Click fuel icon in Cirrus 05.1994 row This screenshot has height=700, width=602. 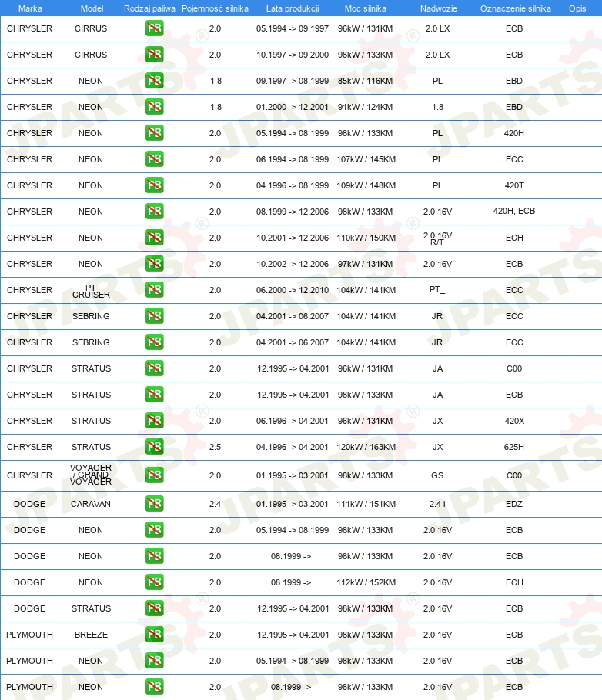[x=154, y=28]
